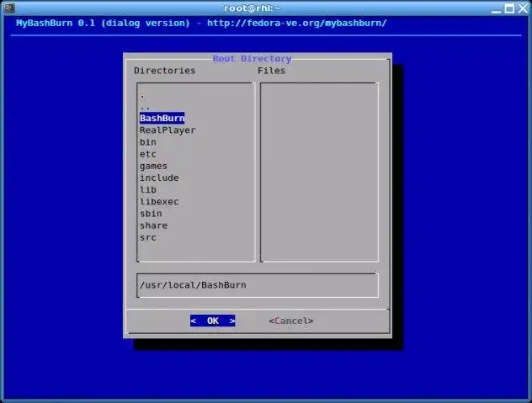Select the BashBurn directory
The height and width of the screenshot is (403, 532).
(162, 118)
